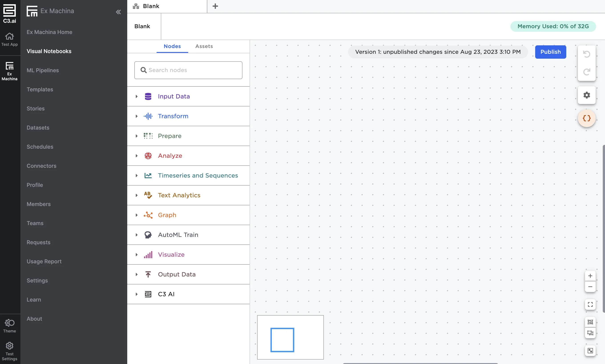Screen dimensions: 605x364
Task: Open the Theme switcher
Action: (x=10, y=326)
